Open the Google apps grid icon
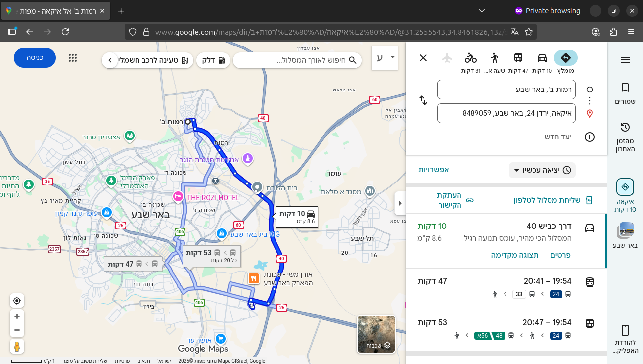 click(x=73, y=58)
